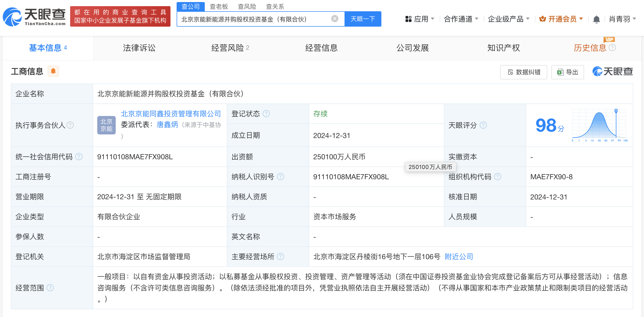This screenshot has width=644, height=317.
Task: Click the 天眼一下 search button
Action: click(x=363, y=19)
